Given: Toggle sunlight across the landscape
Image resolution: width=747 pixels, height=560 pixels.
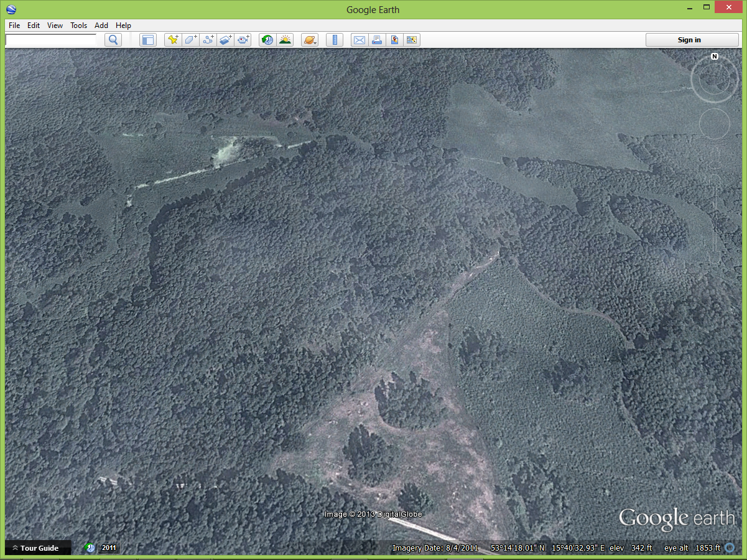Looking at the screenshot, I should [x=285, y=40].
